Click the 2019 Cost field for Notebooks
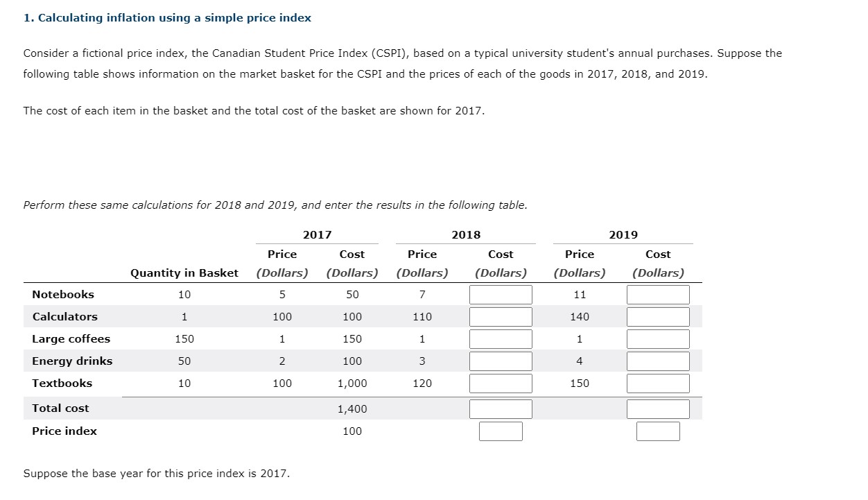Image resolution: width=868 pixels, height=500 pixels. point(658,294)
